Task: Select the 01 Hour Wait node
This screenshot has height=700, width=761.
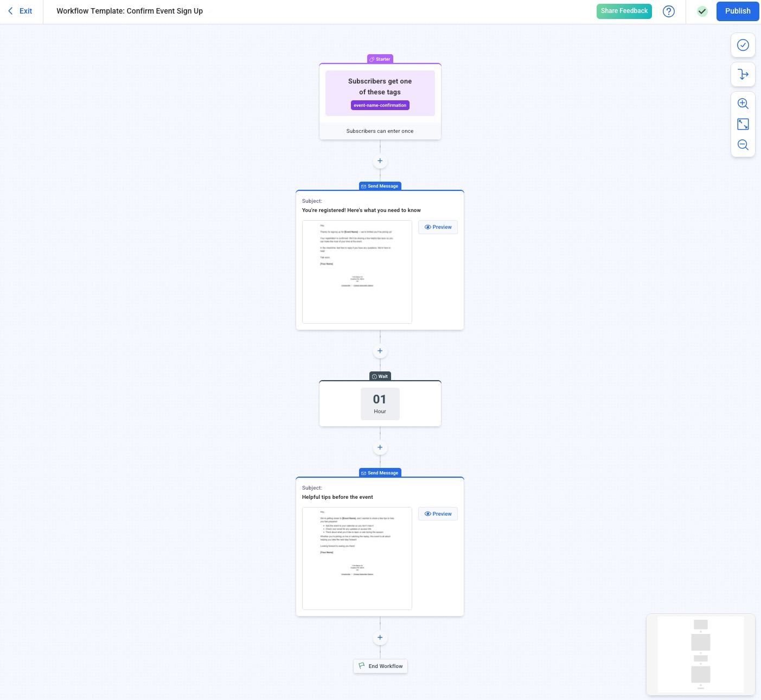Action: [x=380, y=403]
